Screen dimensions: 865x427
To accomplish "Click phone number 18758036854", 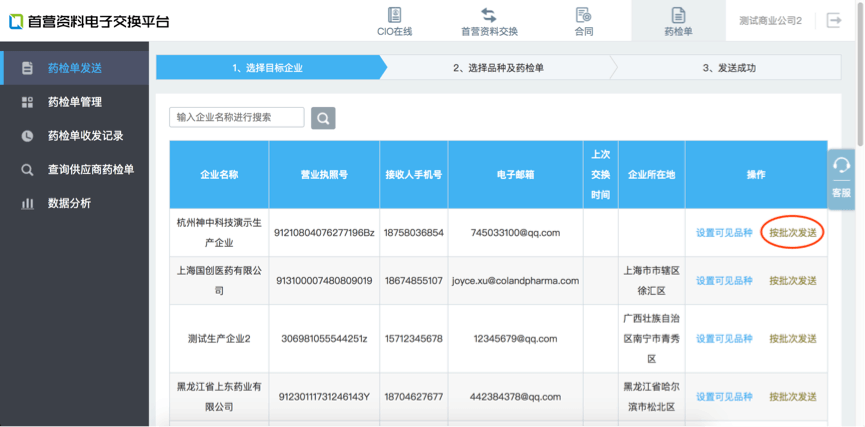I will tap(414, 233).
